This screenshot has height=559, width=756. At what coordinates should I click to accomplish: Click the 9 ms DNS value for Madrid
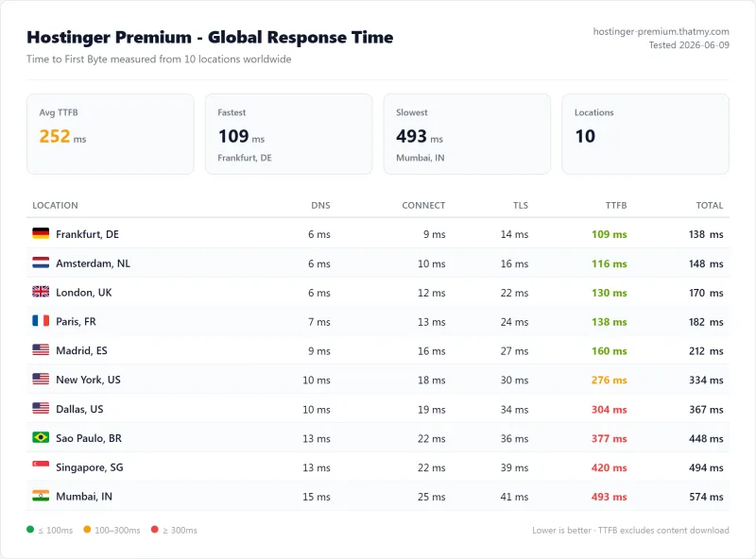tap(319, 351)
